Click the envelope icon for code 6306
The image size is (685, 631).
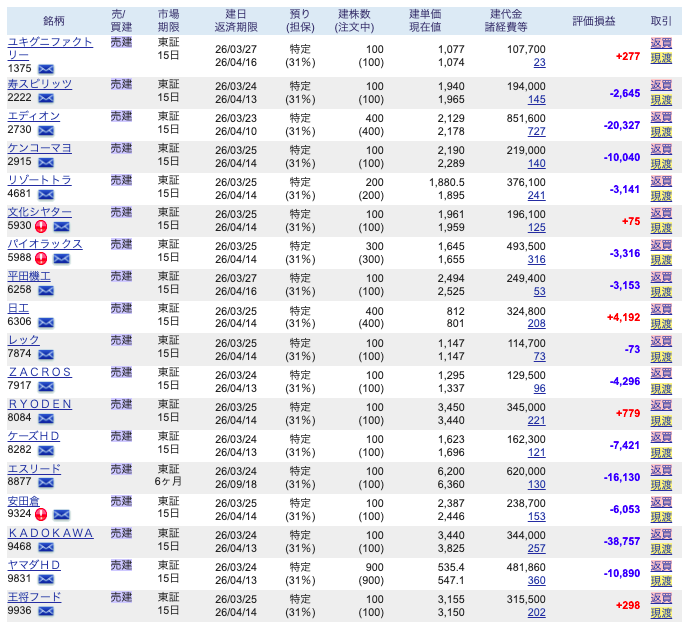46,323
